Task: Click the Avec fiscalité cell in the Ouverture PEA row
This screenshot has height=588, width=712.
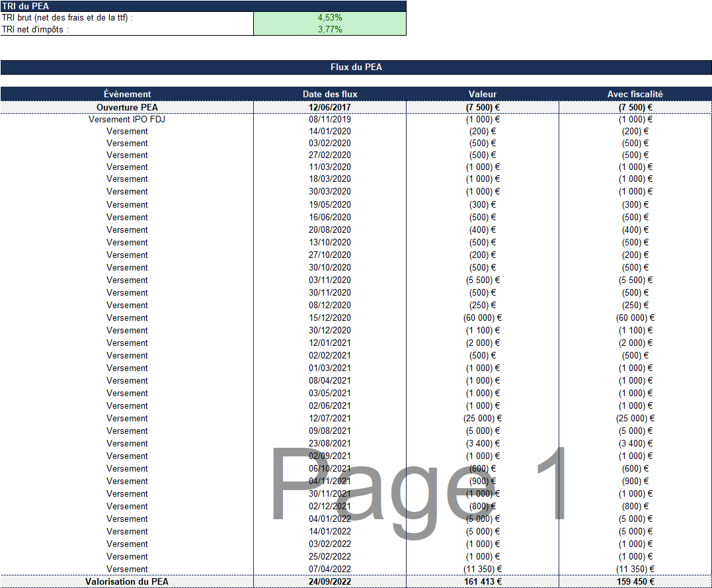Action: click(635, 107)
